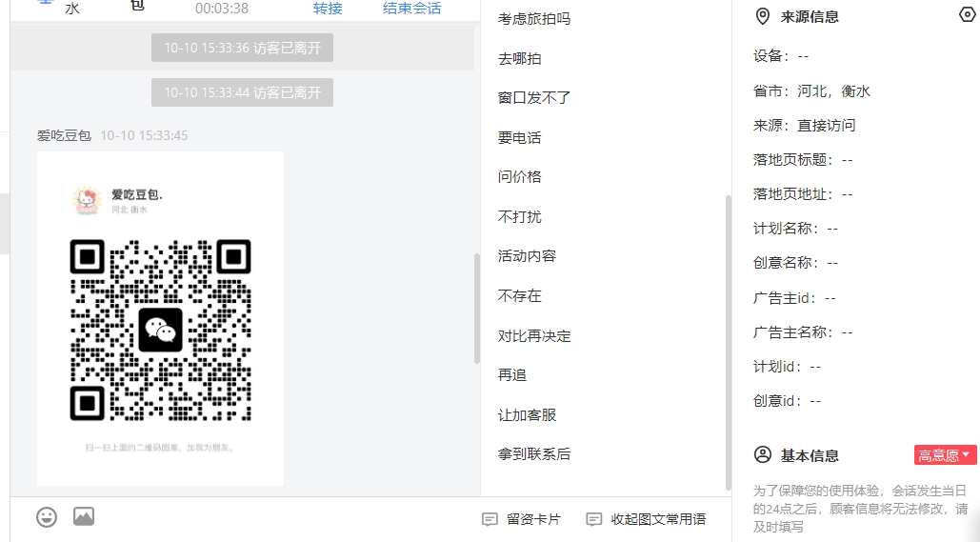This screenshot has width=980, height=542.
Task: Click the 设备 field
Action: coord(781,56)
